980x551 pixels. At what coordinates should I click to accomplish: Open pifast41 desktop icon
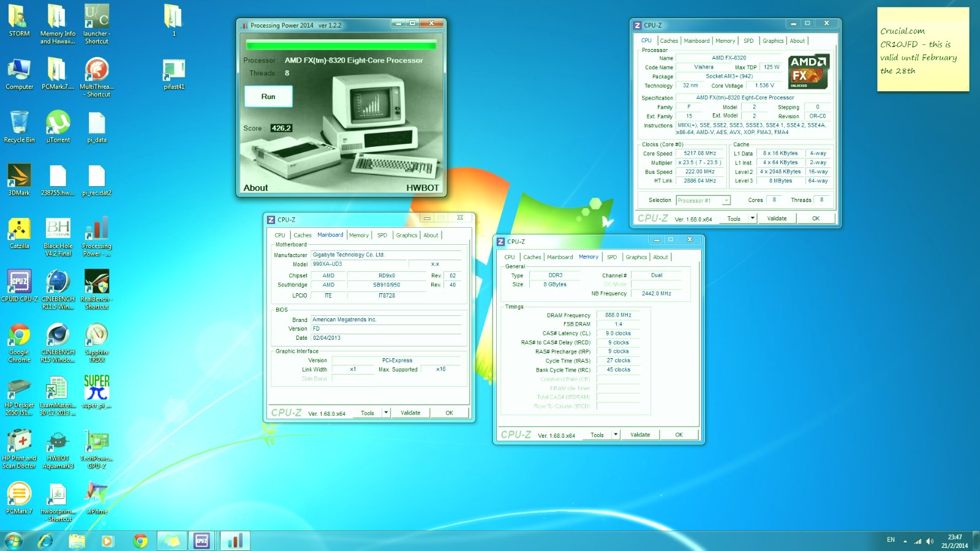[174, 74]
